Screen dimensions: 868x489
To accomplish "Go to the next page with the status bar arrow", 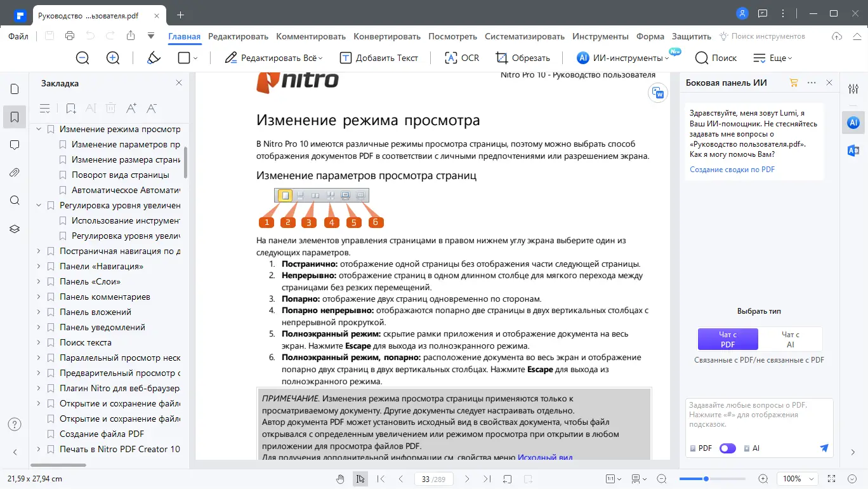I will [467, 479].
